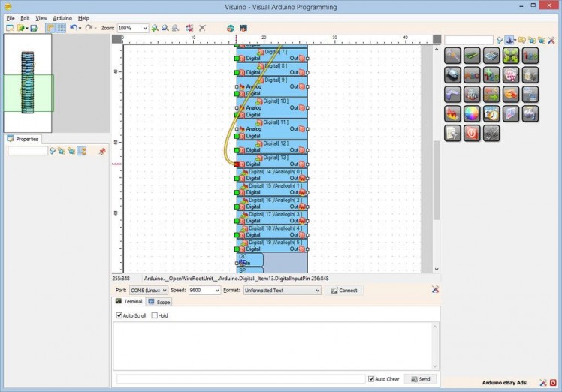
Task: Expand the Speed 9600 dropdown
Action: click(204, 290)
